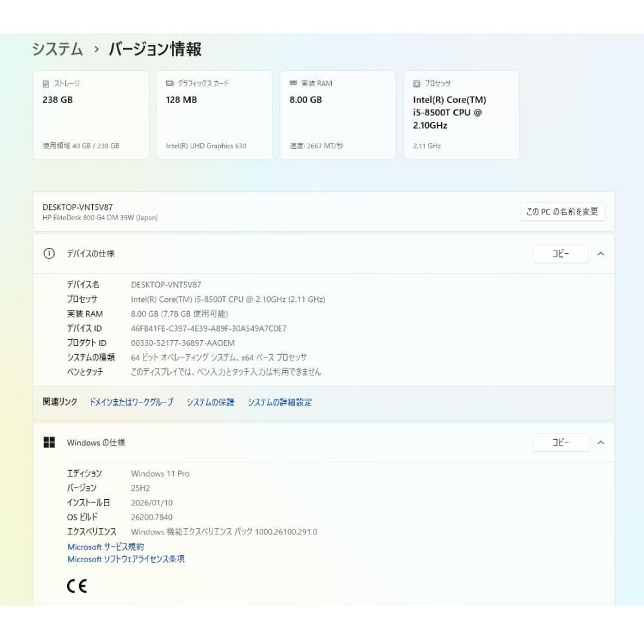Select the エクスペリエンス pack value

[x=224, y=532]
